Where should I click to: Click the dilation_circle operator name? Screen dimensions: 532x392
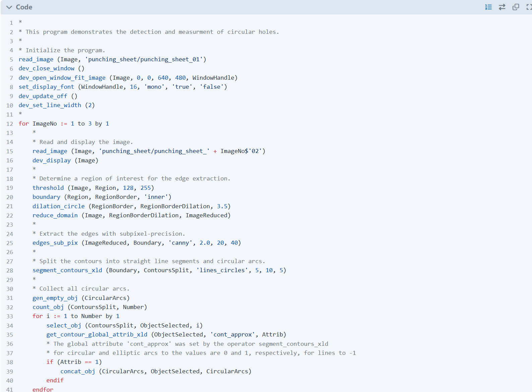(x=59, y=206)
